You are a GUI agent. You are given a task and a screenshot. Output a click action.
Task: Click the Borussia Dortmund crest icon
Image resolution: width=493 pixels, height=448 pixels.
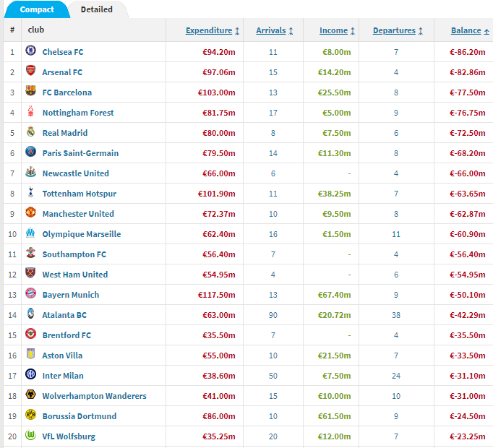pyautogui.click(x=30, y=416)
